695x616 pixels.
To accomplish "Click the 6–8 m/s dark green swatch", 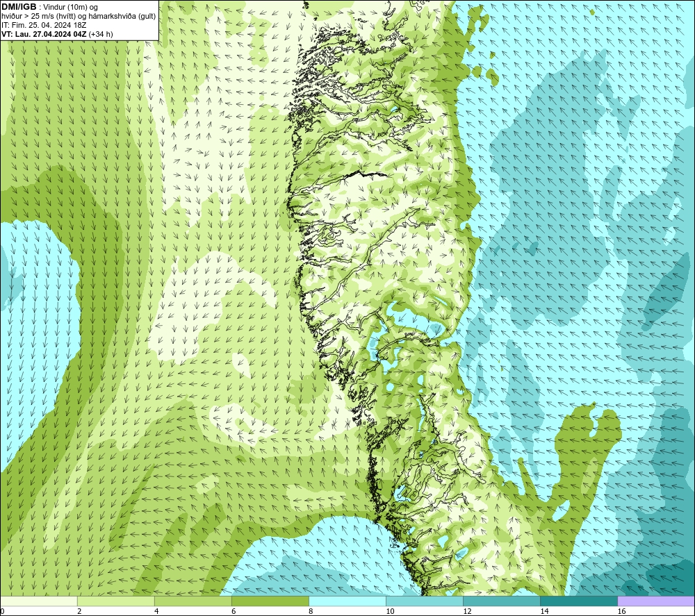I will coord(270,601).
